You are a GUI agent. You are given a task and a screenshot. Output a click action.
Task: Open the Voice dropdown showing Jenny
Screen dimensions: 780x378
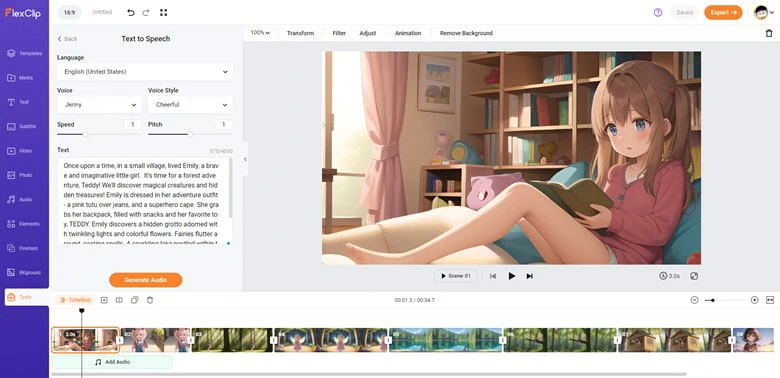pos(99,105)
